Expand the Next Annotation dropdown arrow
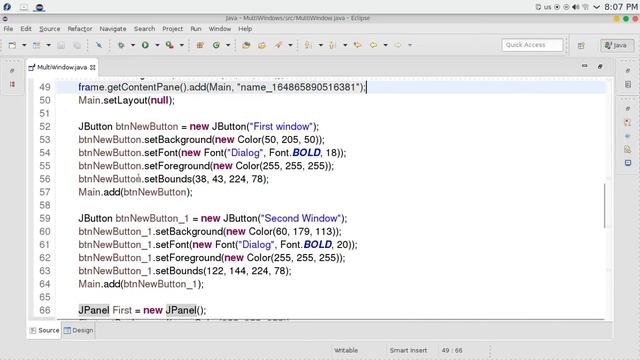The image size is (640, 360). click(x=320, y=45)
